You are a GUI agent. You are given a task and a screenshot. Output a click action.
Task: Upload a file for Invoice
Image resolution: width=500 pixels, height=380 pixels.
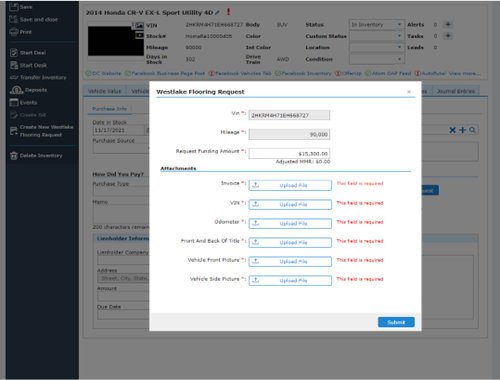coord(290,185)
